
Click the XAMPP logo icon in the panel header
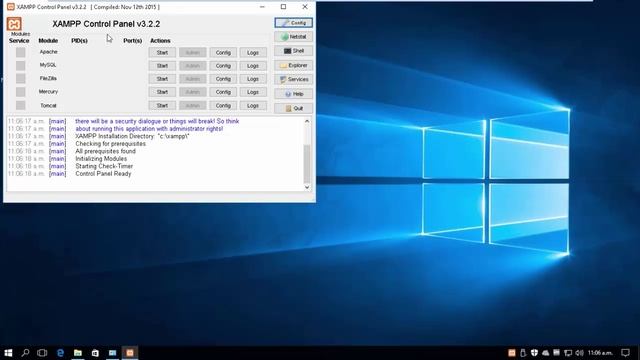(14, 24)
